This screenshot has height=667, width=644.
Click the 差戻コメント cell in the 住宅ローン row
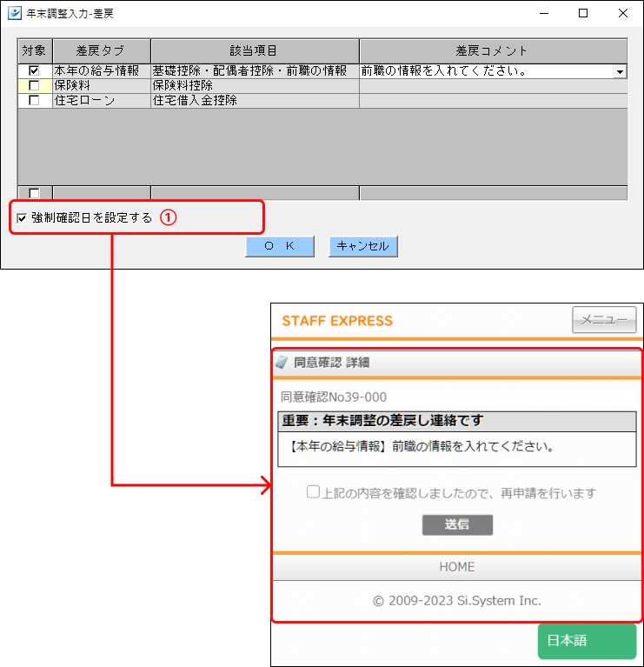493,100
